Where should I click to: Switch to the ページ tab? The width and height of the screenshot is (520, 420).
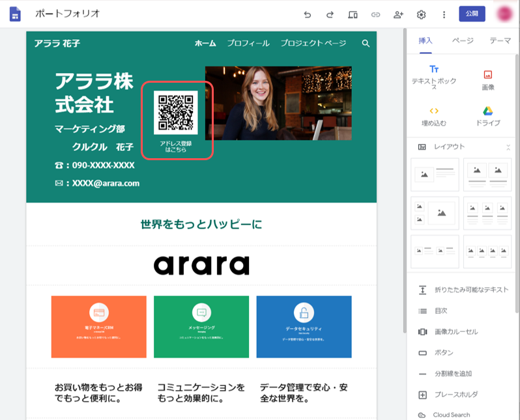(x=463, y=41)
